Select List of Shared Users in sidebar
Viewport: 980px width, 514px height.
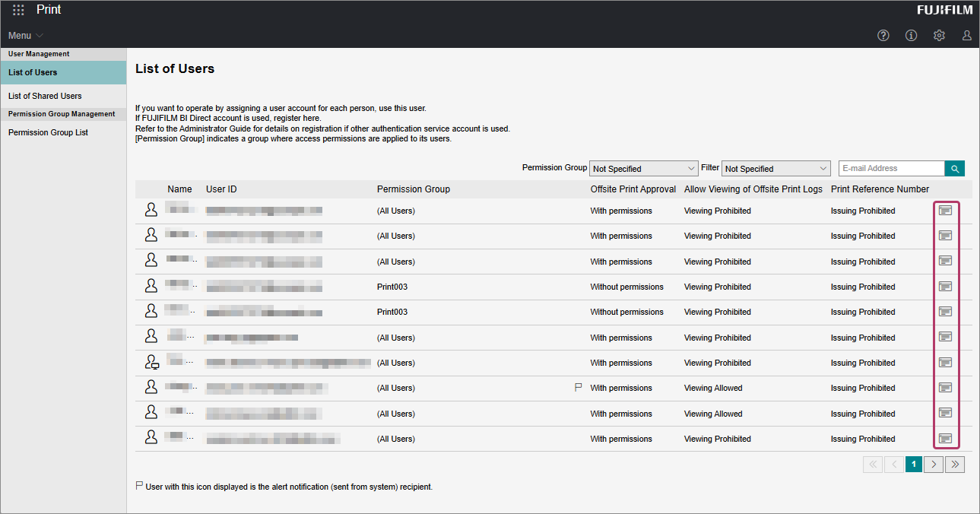point(45,96)
